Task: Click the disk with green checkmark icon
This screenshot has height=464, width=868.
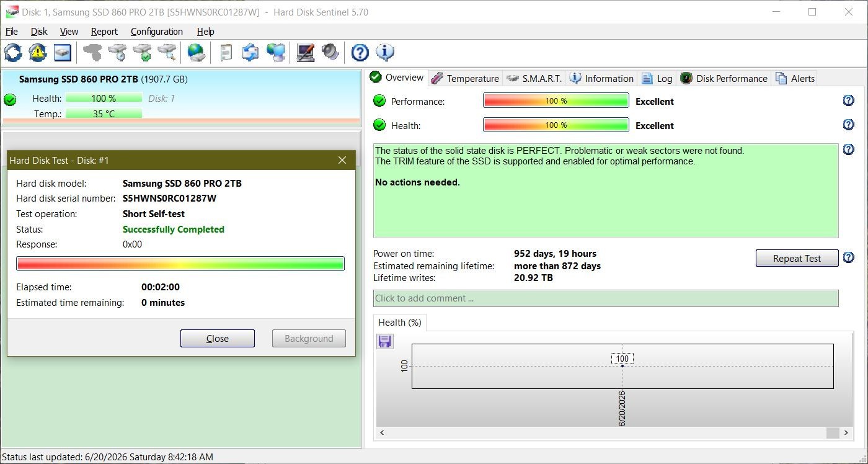Action: coord(142,53)
